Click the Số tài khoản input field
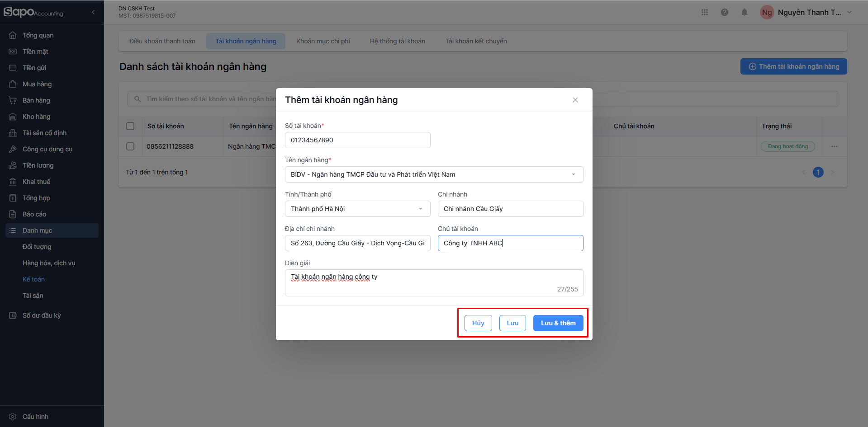The height and width of the screenshot is (427, 868). 357,140
